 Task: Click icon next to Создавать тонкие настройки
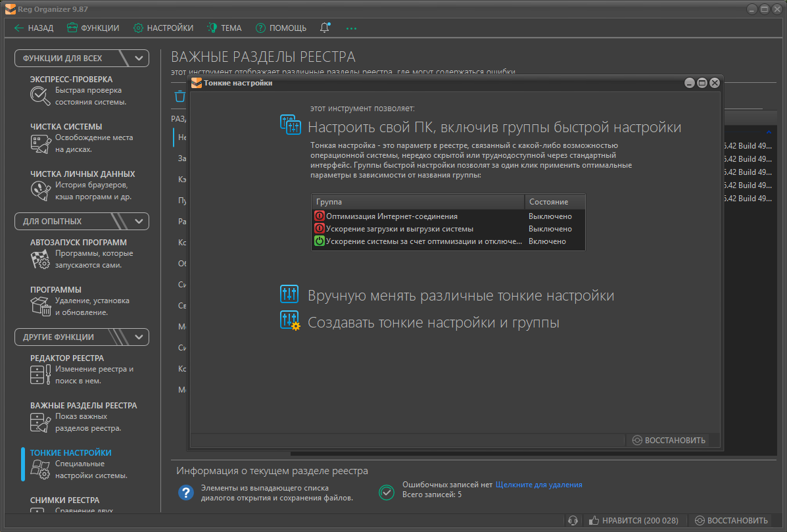290,322
